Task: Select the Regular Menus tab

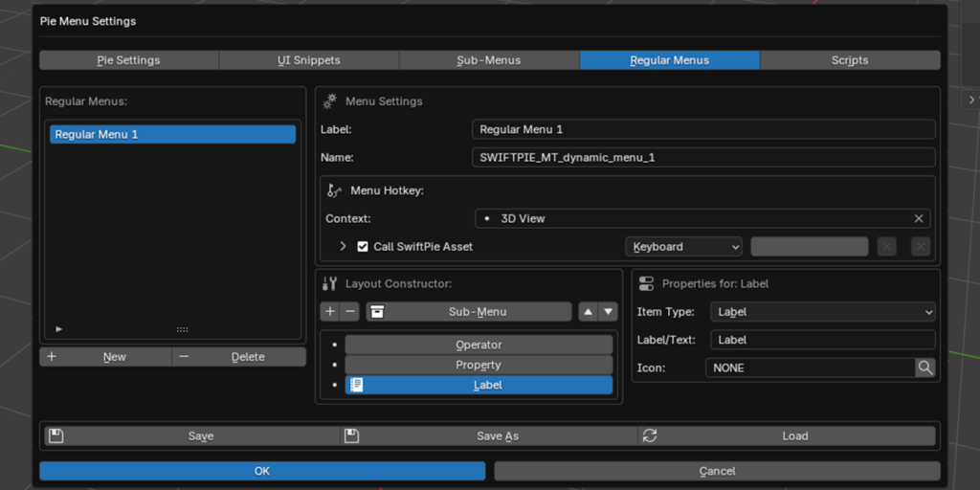Action: coord(669,60)
